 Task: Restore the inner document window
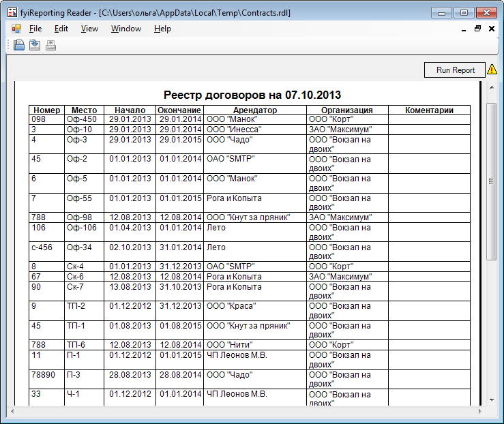coord(477,29)
